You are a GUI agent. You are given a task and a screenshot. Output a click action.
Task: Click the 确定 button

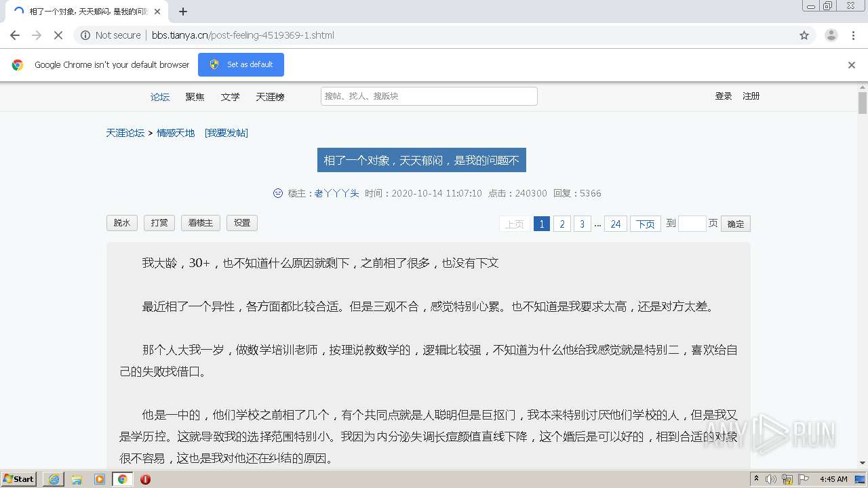click(x=736, y=224)
